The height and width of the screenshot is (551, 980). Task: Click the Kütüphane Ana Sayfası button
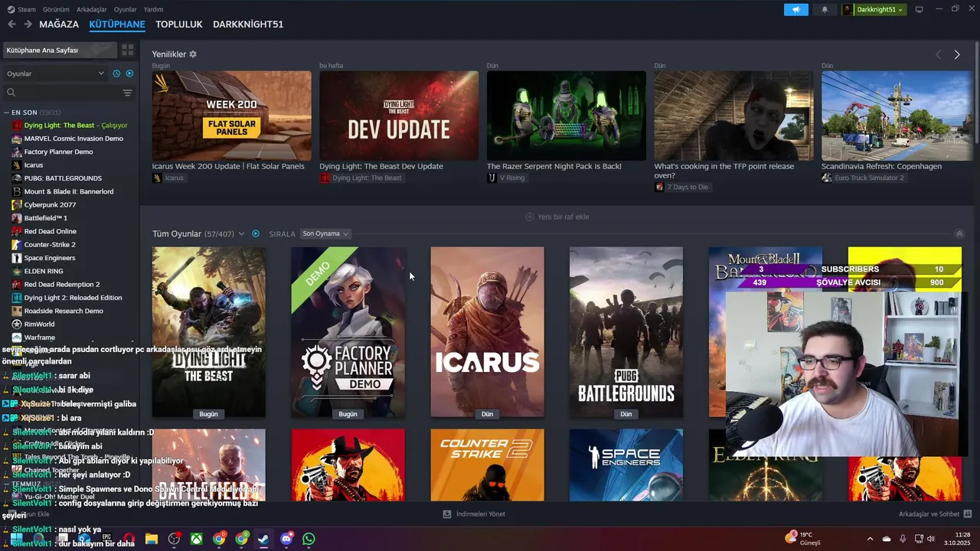[x=60, y=50]
